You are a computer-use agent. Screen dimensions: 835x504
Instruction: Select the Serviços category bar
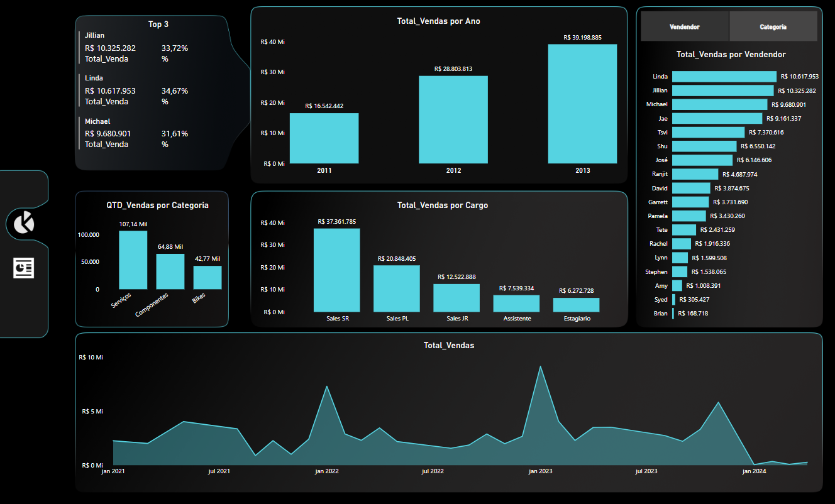[x=133, y=260]
